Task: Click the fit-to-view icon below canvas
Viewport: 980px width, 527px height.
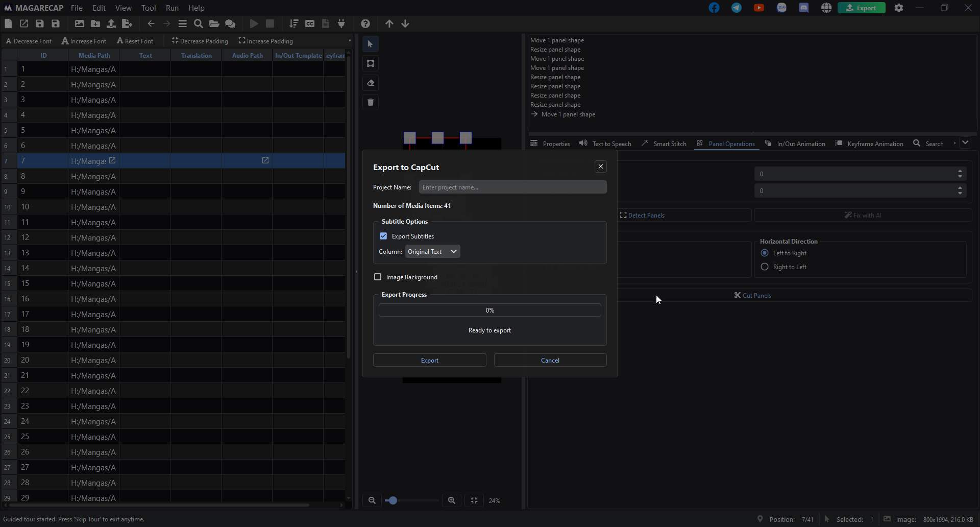Action: pos(474,500)
